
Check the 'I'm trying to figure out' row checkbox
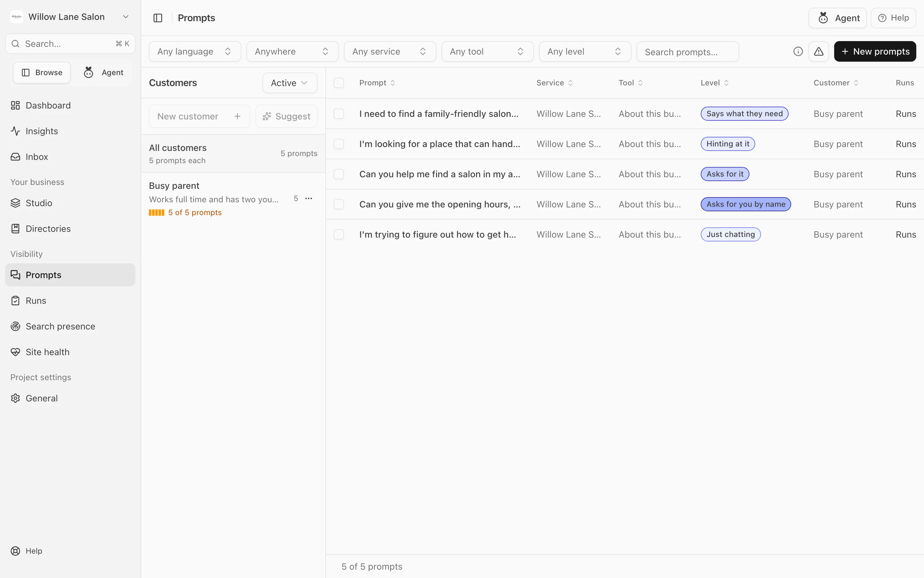point(339,234)
